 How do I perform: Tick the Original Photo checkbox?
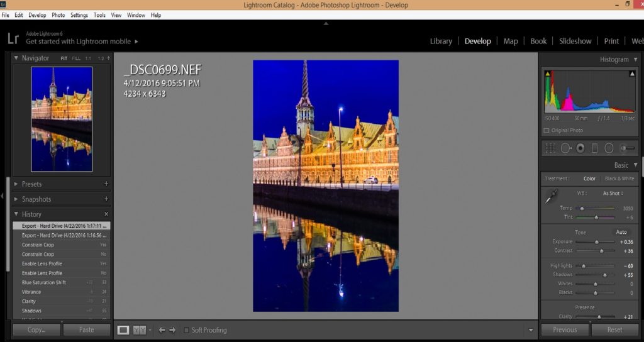point(547,131)
